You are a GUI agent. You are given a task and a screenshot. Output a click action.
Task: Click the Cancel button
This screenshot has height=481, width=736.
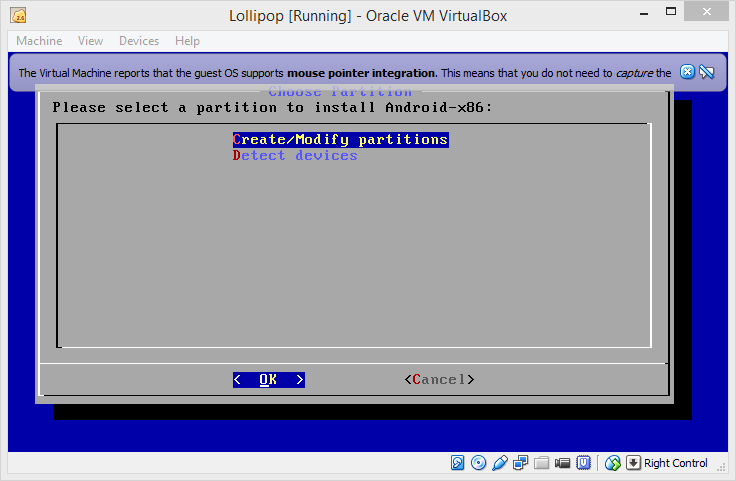point(439,380)
